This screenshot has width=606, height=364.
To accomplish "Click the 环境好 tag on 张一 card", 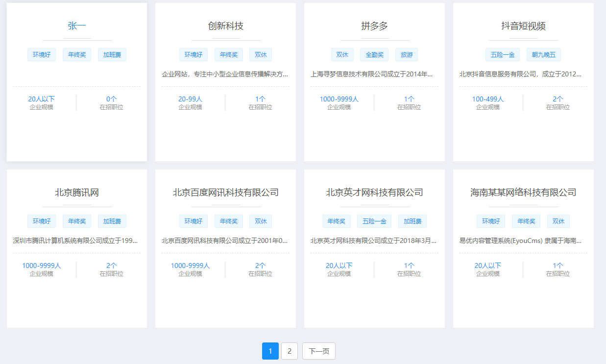I will [42, 55].
